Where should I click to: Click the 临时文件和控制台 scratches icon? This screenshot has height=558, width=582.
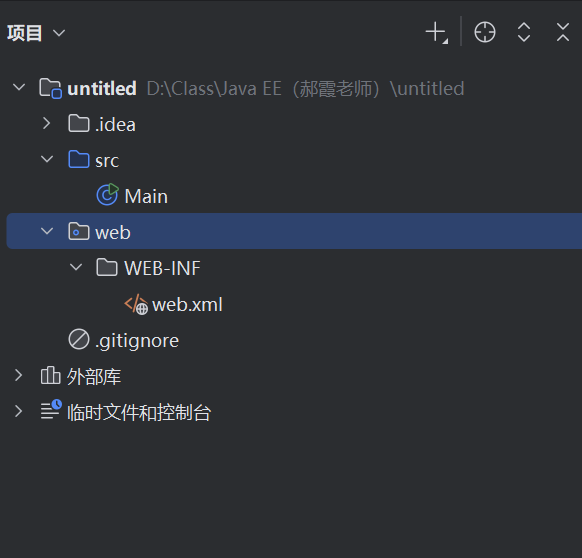51,409
